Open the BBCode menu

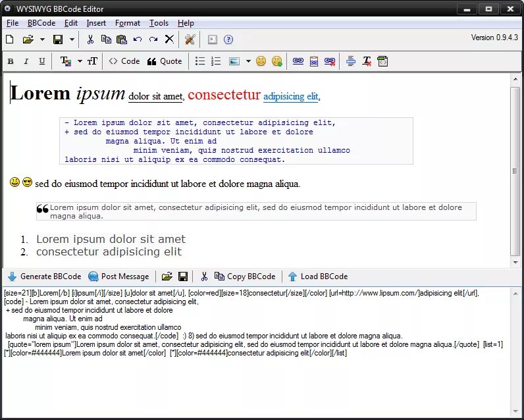pyautogui.click(x=41, y=23)
